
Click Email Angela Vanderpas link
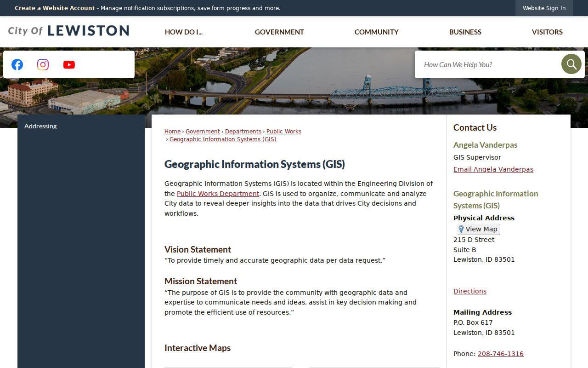pos(493,169)
